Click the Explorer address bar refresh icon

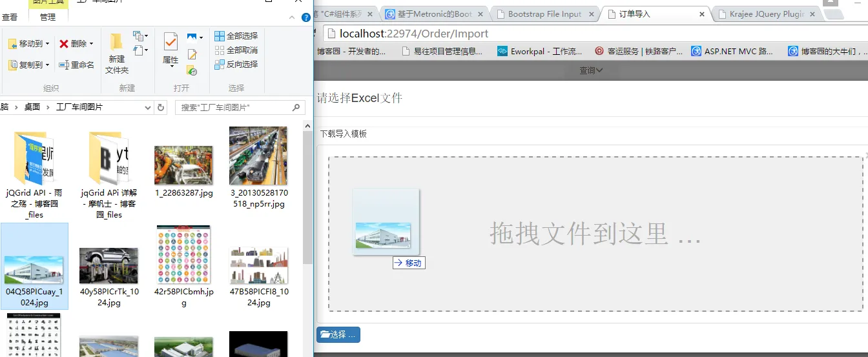(161, 107)
